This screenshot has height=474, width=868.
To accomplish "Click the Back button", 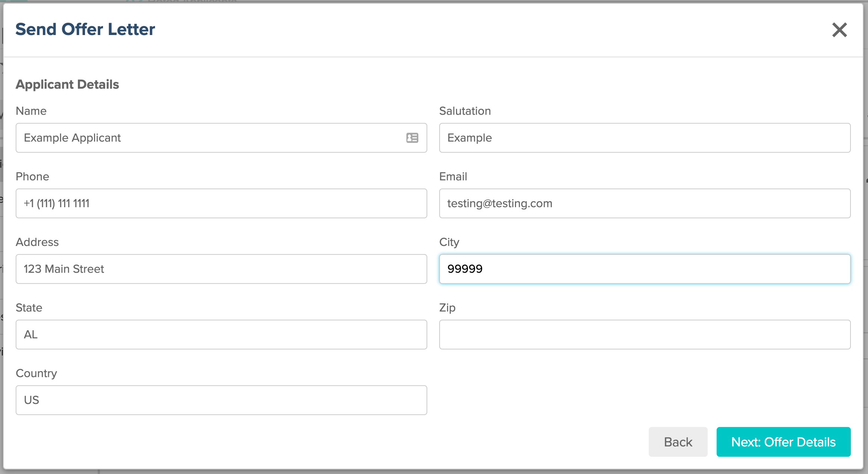I will point(677,442).
